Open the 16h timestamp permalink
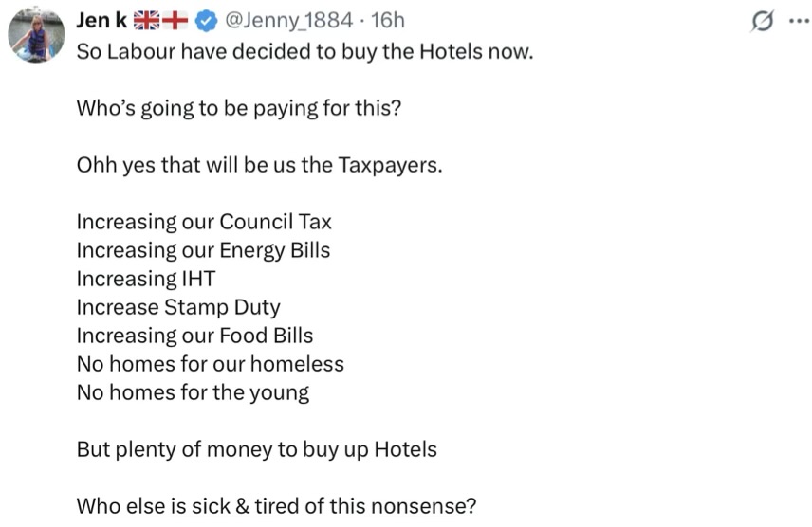This screenshot has width=812, height=527. click(387, 21)
